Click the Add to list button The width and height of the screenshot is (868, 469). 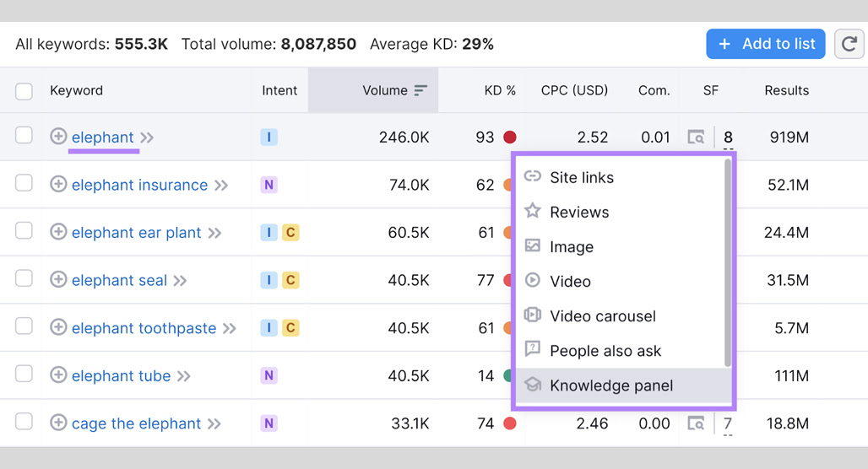point(766,44)
